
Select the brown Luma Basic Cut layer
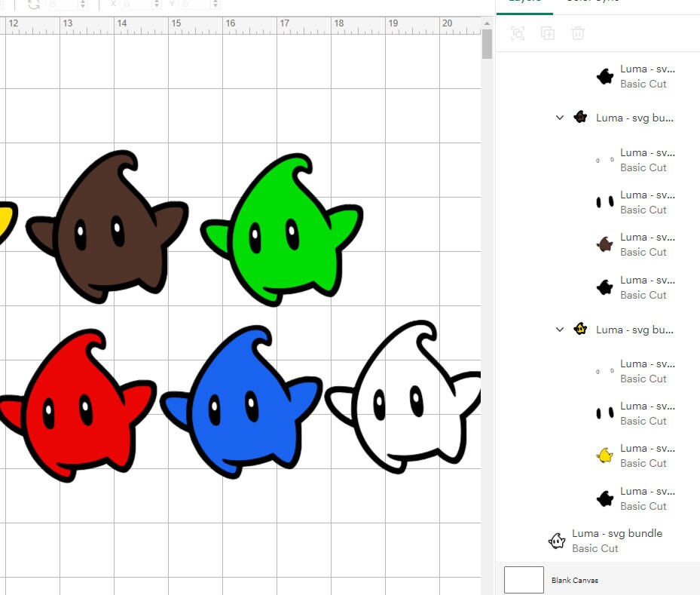tap(604, 244)
